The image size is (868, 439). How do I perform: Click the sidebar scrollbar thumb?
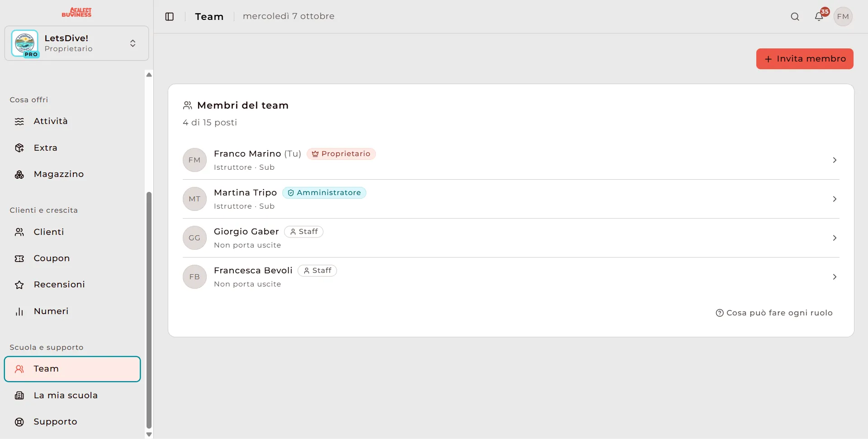[x=149, y=310]
